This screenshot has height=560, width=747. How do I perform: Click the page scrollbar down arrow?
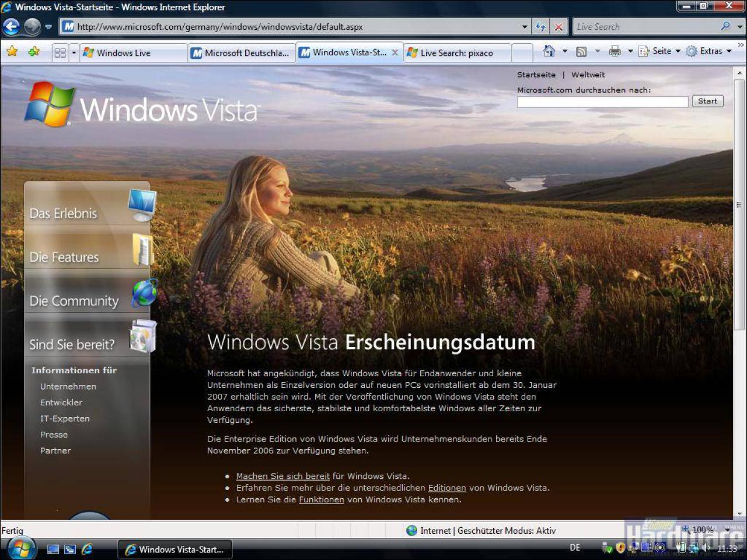coord(740,513)
